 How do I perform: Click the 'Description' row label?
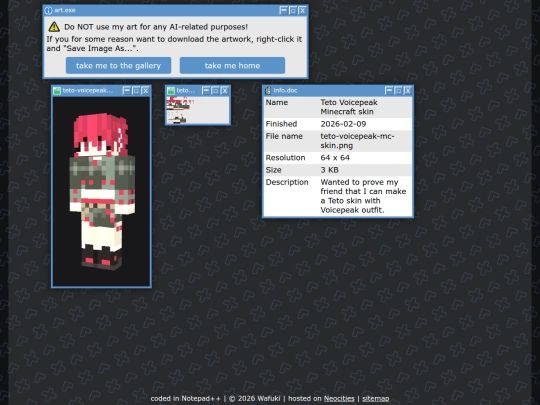pyautogui.click(x=287, y=182)
